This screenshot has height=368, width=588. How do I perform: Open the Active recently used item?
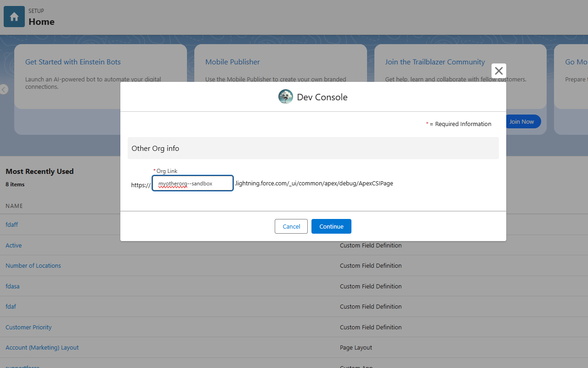(14, 245)
